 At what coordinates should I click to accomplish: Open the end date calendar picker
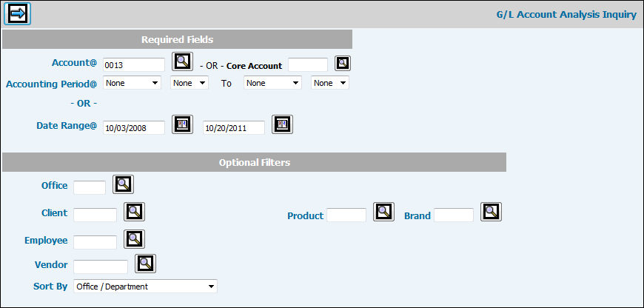click(x=282, y=124)
